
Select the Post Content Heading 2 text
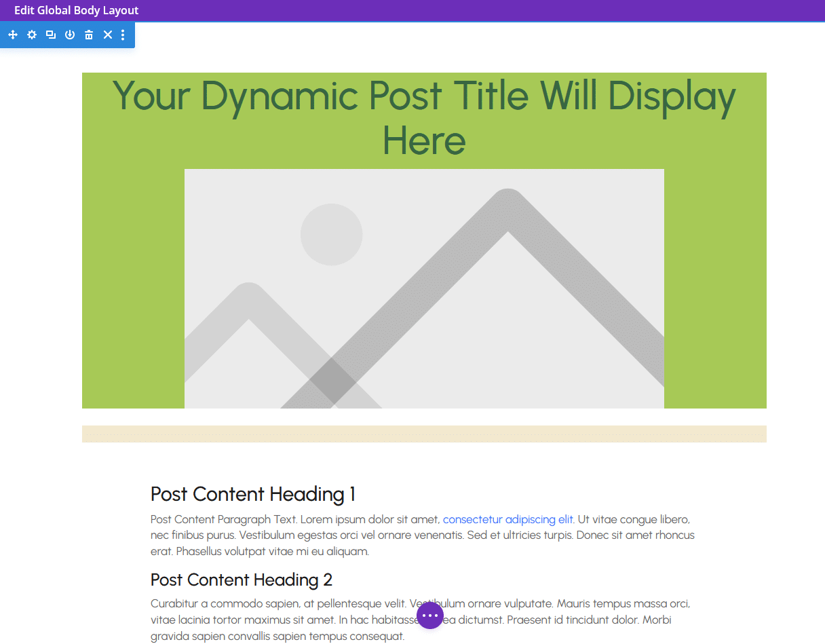[x=241, y=580]
